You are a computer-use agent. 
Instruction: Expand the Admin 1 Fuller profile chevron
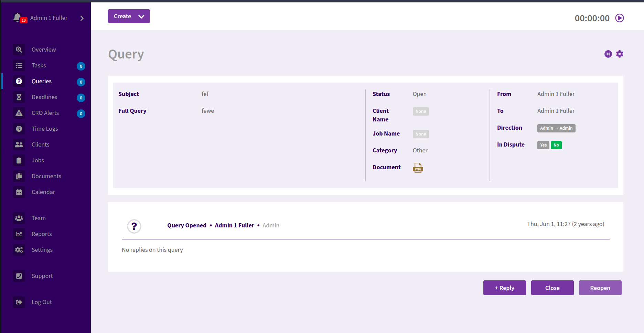pyautogui.click(x=82, y=18)
